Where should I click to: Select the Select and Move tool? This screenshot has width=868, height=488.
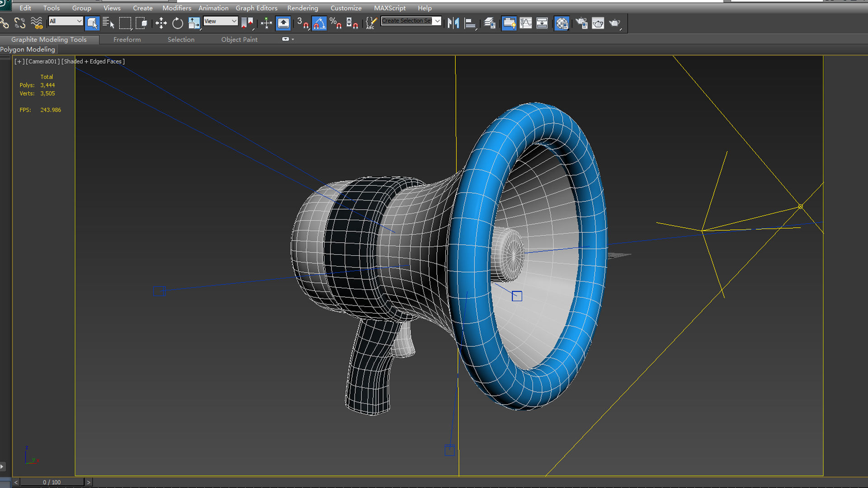pyautogui.click(x=161, y=23)
